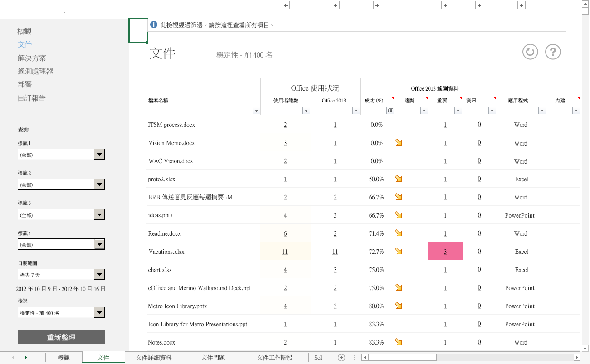Click the info icon in filter notice
The height and width of the screenshot is (364, 590).
154,24
